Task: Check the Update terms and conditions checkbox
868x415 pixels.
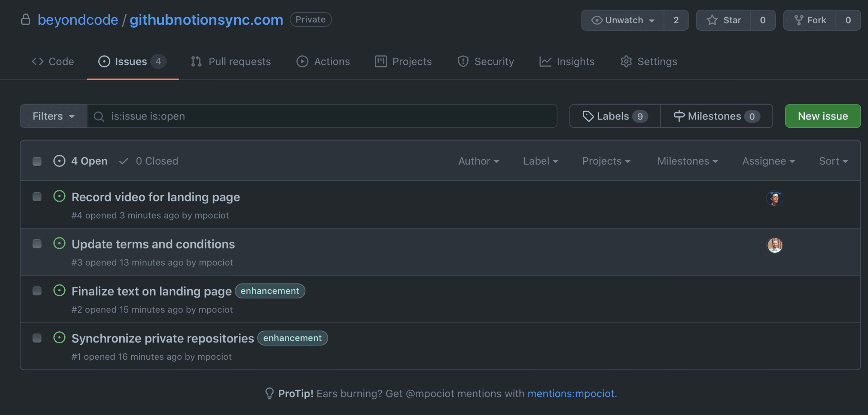Action: point(37,244)
